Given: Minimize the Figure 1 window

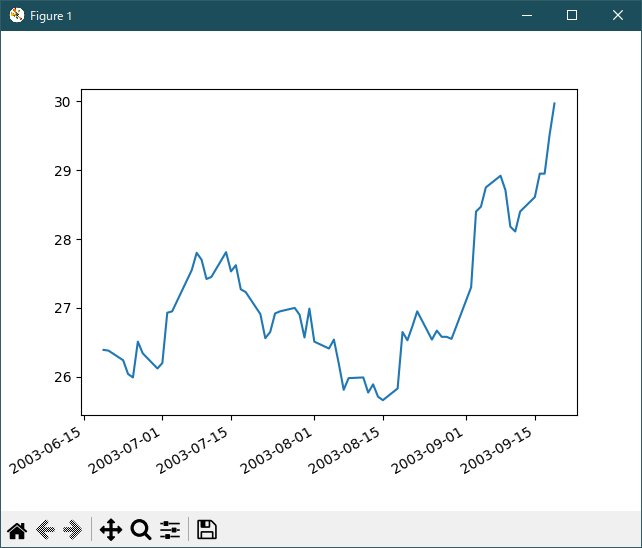Looking at the screenshot, I should [x=526, y=15].
